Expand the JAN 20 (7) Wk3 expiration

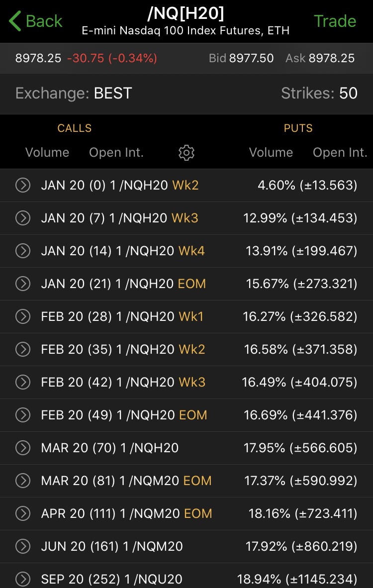coord(23,218)
